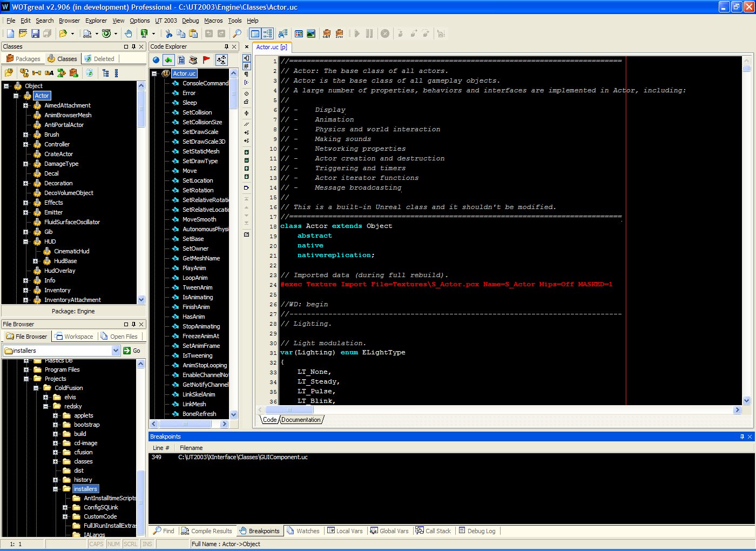756x551 pixels.
Task: Click the blue sphere icon in Code Explorer
Action: (156, 60)
